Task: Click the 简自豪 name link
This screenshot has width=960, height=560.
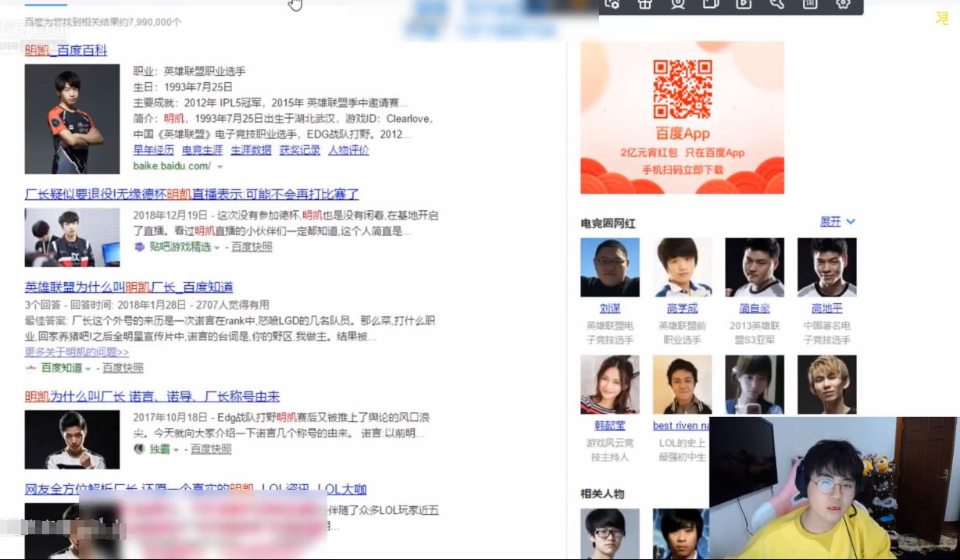Action: click(754, 309)
